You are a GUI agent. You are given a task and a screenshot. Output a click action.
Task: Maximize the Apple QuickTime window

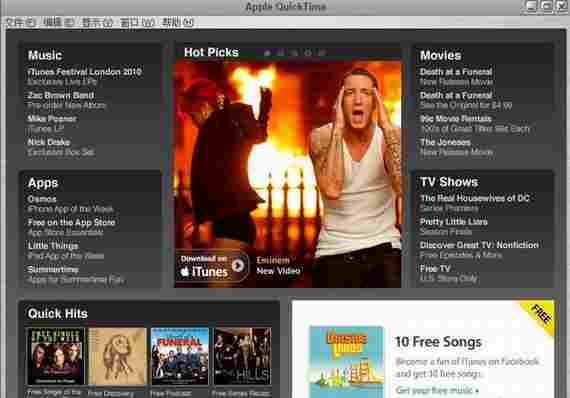pos(546,6)
